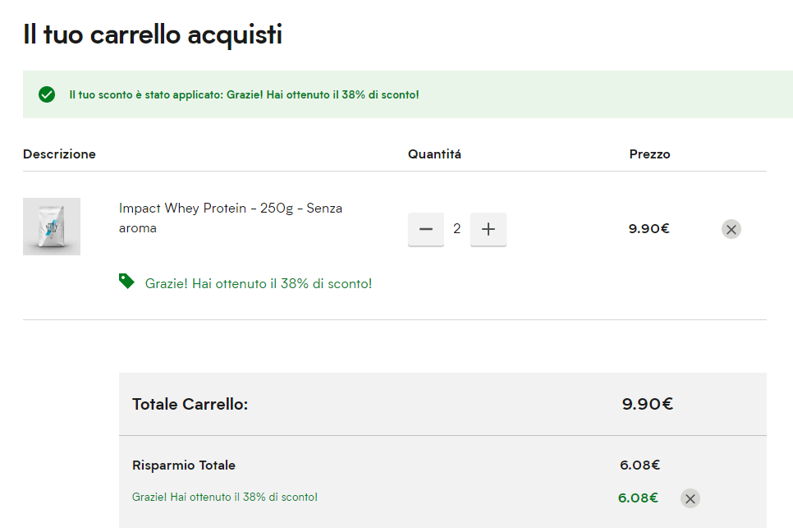The height and width of the screenshot is (532, 793).
Task: Click the item price in the product row
Action: 649,229
